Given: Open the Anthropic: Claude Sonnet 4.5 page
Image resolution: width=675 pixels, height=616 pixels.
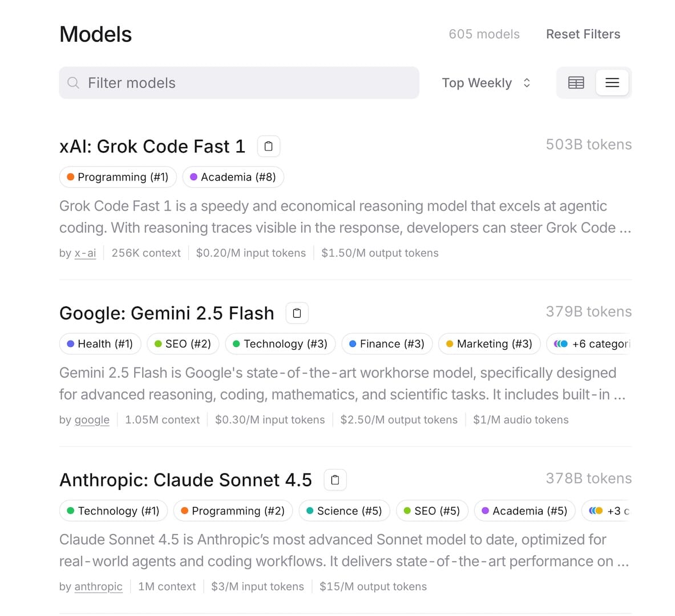Looking at the screenshot, I should (185, 480).
